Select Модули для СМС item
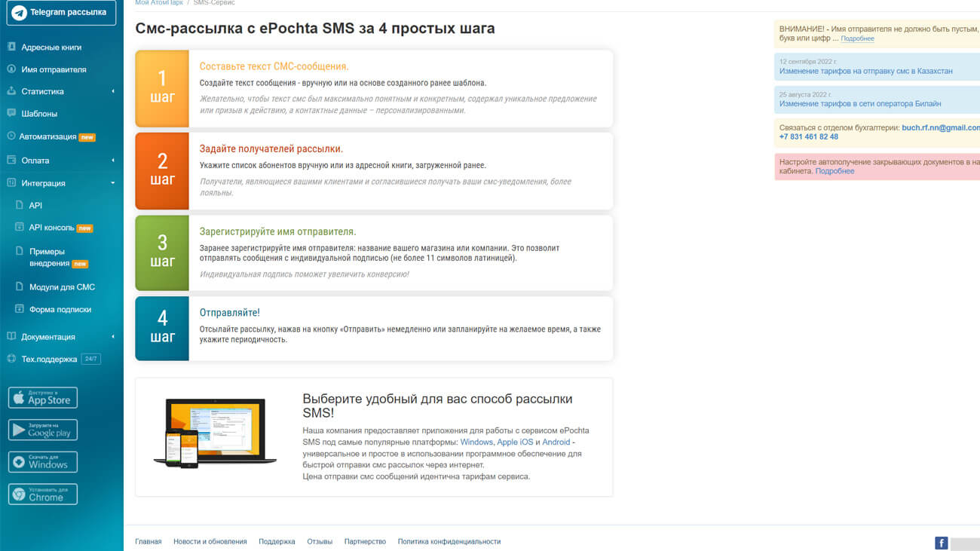Screen dimensions: 980x551 (62, 287)
